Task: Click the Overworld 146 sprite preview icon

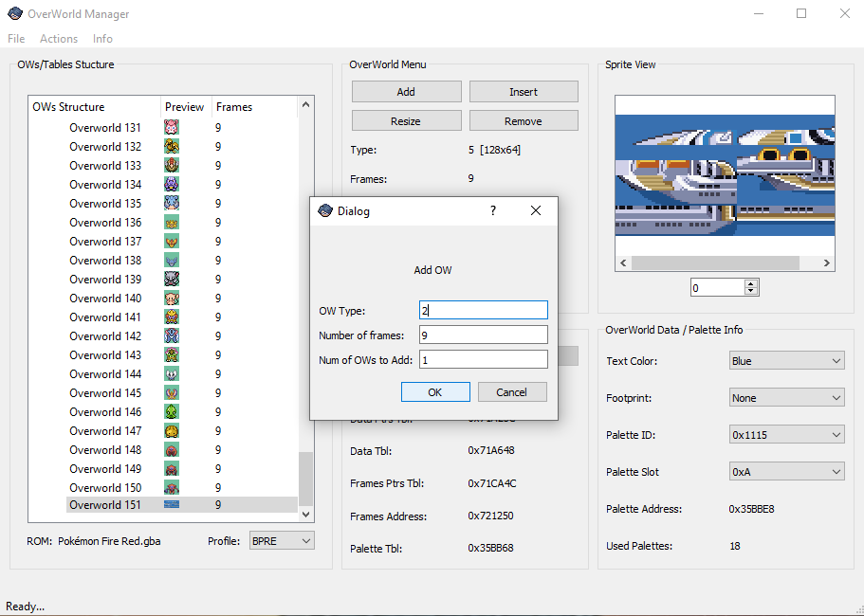Action: pos(172,412)
